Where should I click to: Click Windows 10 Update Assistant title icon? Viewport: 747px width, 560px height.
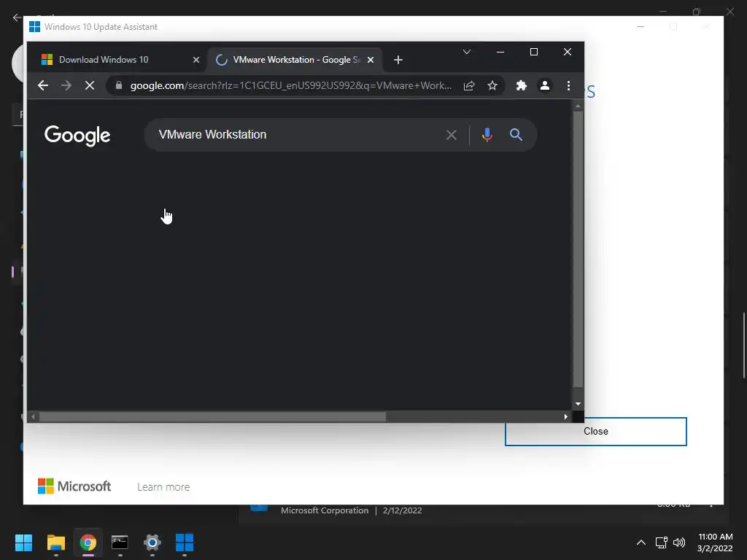coord(35,27)
